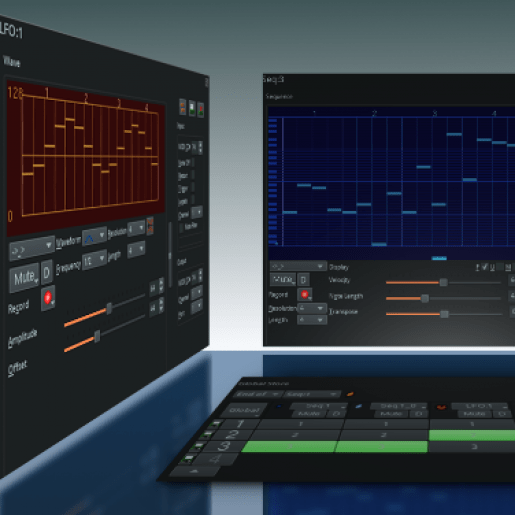The image size is (515, 515).
Task: Click the Velocity slider handle in Seq panel
Action: pos(443,282)
